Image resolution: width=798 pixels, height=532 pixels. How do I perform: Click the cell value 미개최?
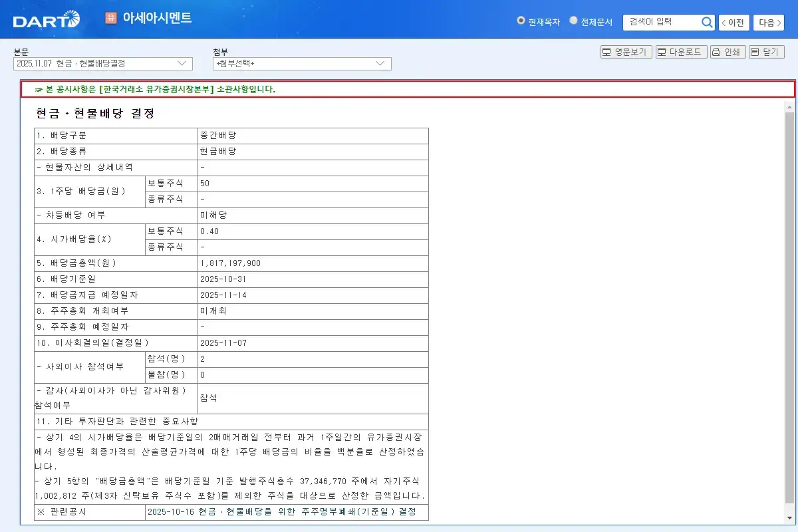point(213,311)
